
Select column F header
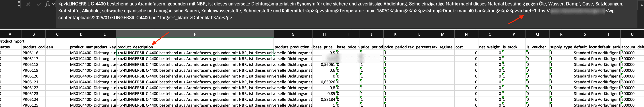click(195, 34)
